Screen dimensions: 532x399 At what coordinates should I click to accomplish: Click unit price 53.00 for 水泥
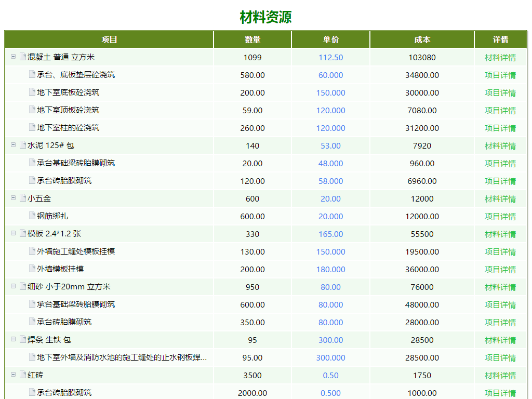(330, 145)
